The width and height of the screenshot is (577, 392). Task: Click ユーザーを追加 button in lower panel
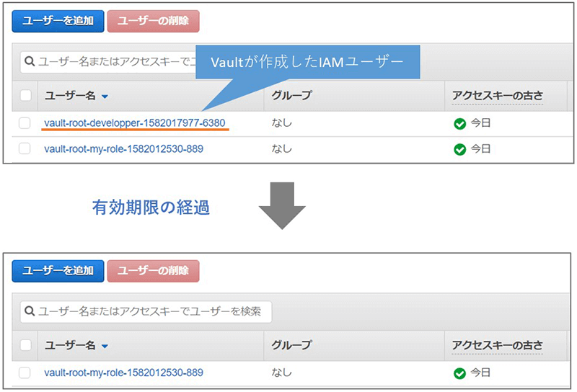coord(58,271)
